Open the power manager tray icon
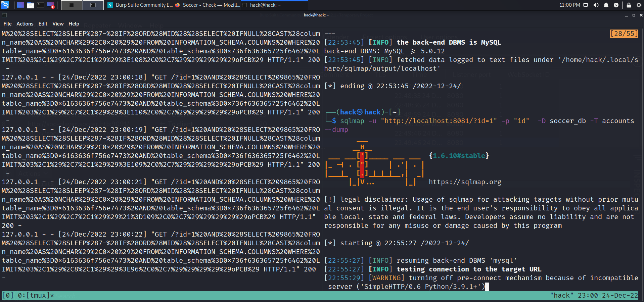This screenshot has height=302, width=644. [616, 5]
